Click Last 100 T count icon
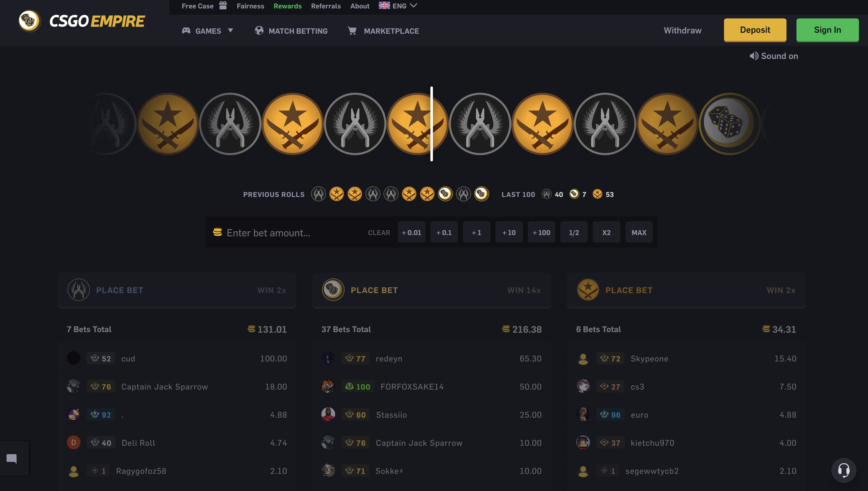Image resolution: width=868 pixels, height=491 pixels. (x=598, y=194)
